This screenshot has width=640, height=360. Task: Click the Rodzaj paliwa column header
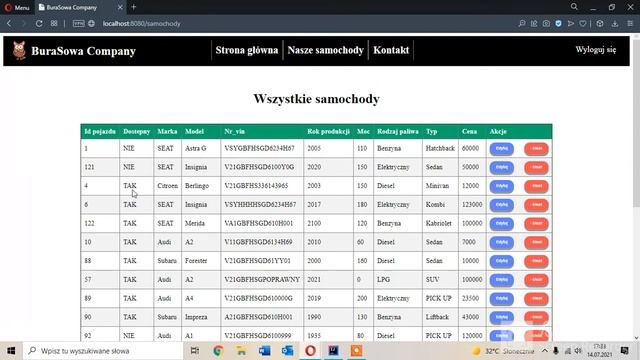tap(398, 131)
